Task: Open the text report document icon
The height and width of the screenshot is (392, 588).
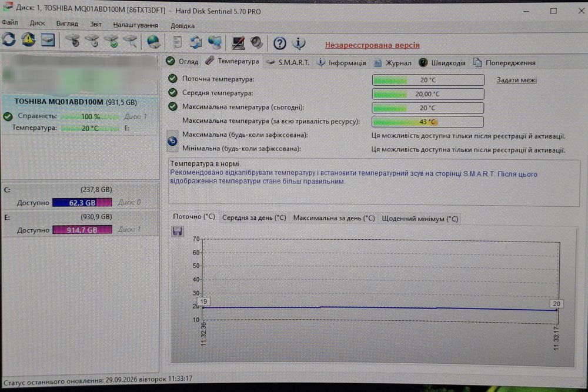Action: [177, 42]
